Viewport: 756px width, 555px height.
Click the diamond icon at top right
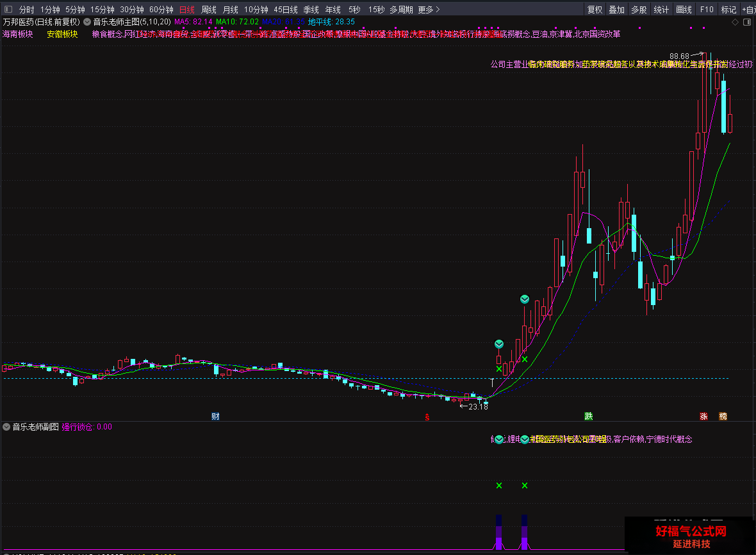click(735, 22)
